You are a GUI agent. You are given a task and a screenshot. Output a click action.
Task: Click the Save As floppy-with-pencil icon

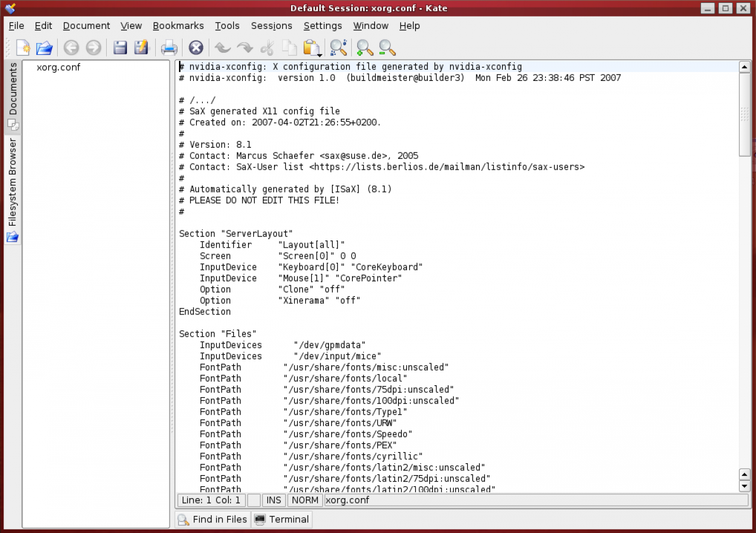tap(141, 47)
